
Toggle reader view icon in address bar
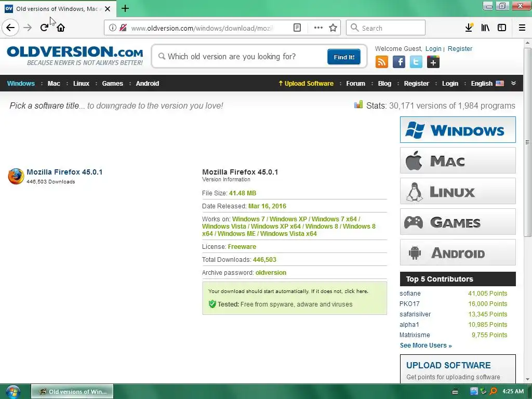click(297, 28)
